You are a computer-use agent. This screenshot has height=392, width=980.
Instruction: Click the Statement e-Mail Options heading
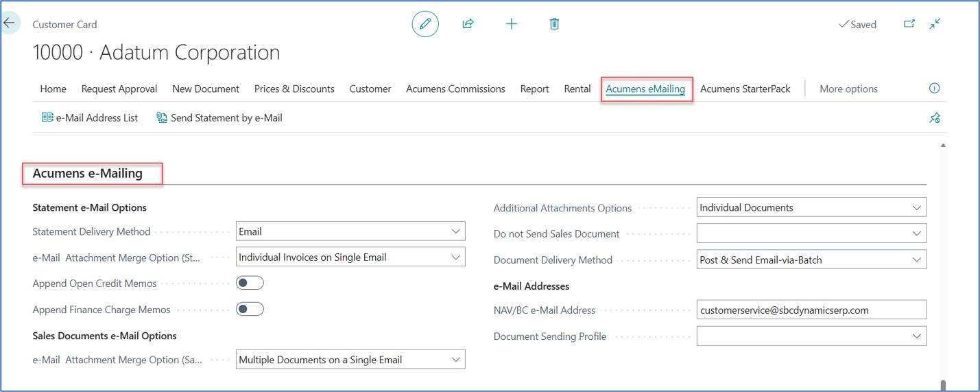90,207
